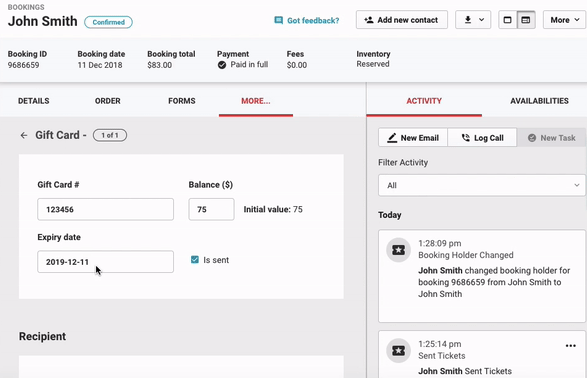
Task: Open the Got feedback? link
Action: pyautogui.click(x=313, y=21)
